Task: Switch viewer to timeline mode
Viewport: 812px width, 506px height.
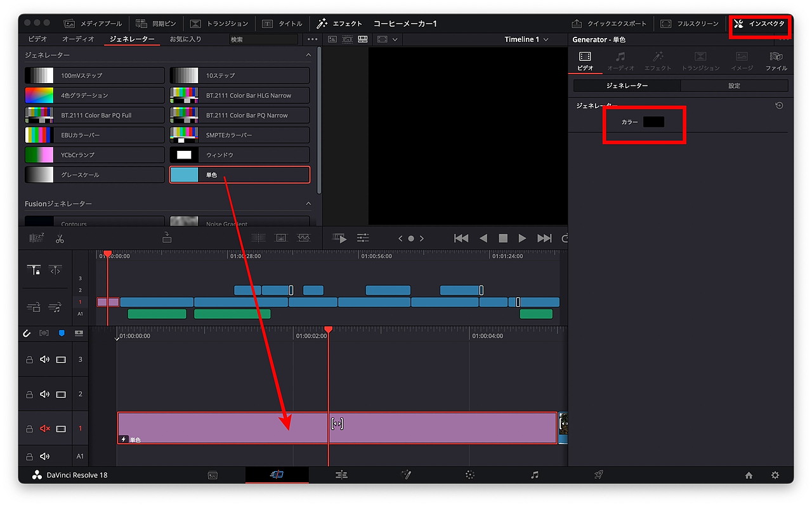Action: click(x=363, y=39)
